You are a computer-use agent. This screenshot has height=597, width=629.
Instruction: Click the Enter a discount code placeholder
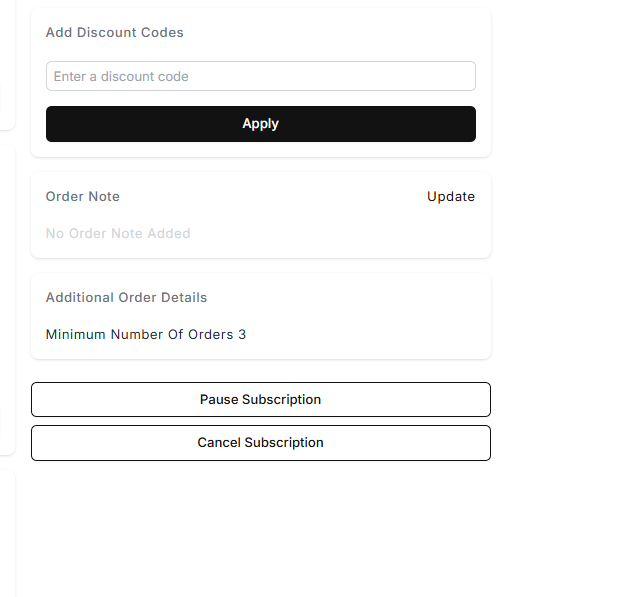tap(121, 76)
